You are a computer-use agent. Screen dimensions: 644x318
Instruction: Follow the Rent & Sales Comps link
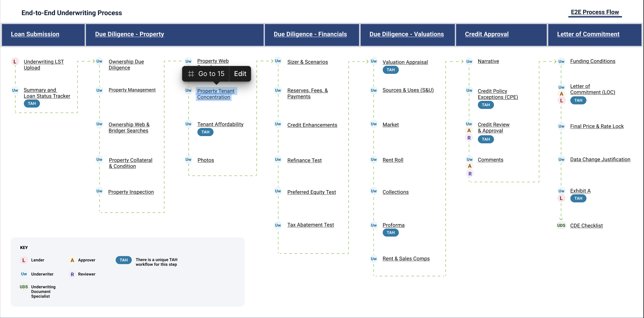click(406, 259)
